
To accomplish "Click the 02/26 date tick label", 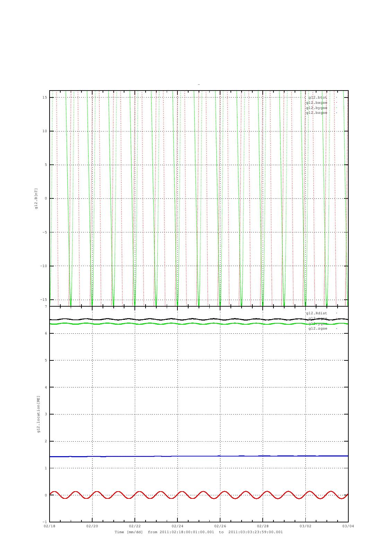I will coord(220,526).
